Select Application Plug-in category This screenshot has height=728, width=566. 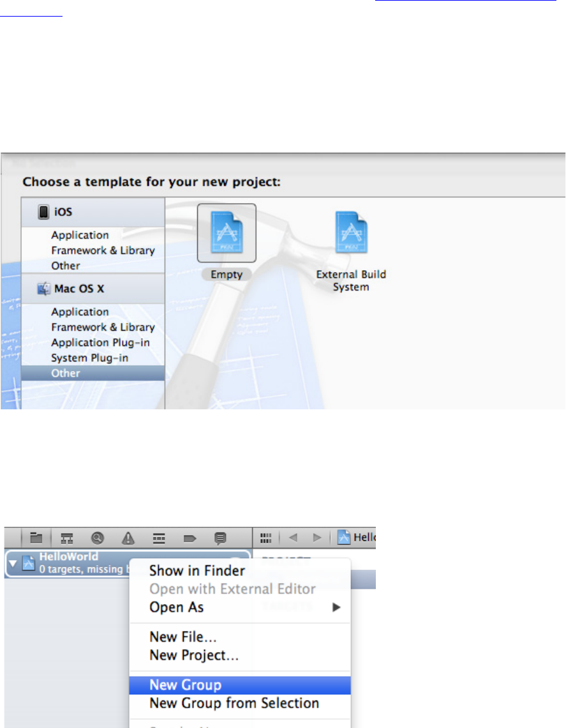pyautogui.click(x=100, y=342)
